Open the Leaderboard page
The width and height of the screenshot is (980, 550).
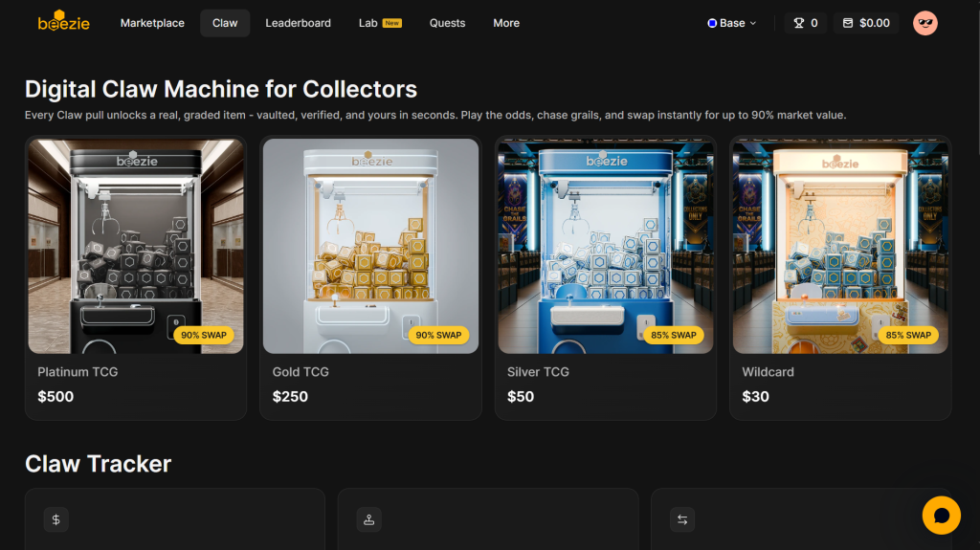click(299, 23)
